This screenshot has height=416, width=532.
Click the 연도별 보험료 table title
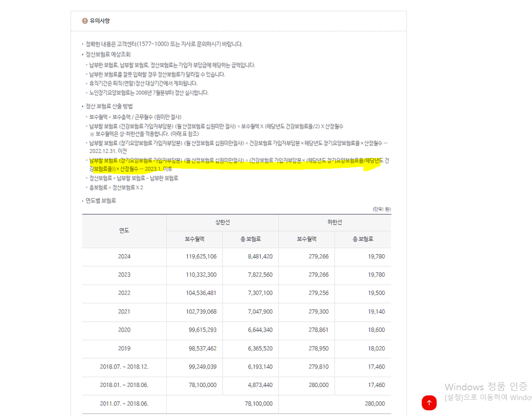[101, 201]
